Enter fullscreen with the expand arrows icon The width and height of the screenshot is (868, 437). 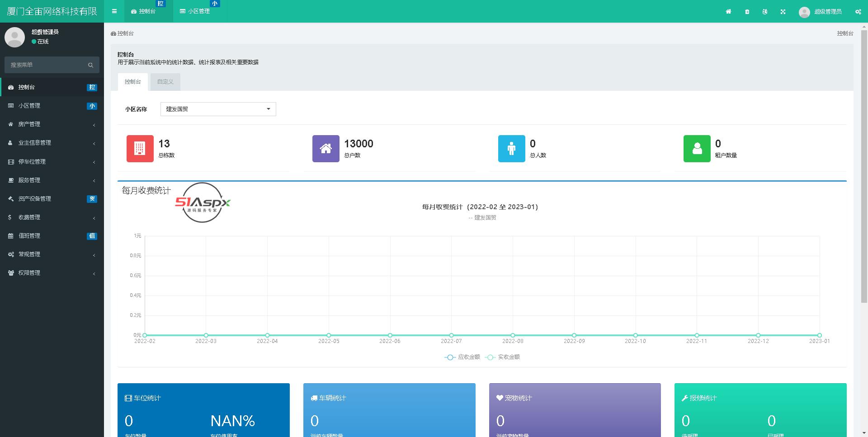coord(783,12)
